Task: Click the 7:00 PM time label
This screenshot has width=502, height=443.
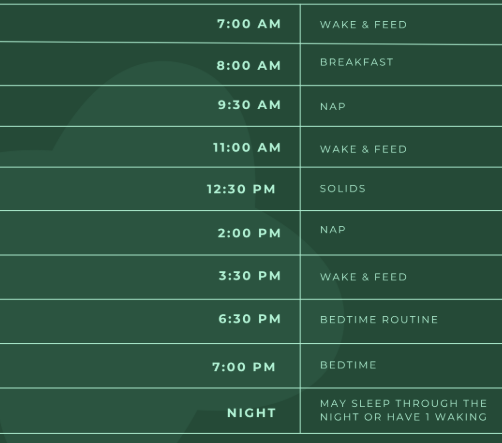Action: tap(244, 367)
